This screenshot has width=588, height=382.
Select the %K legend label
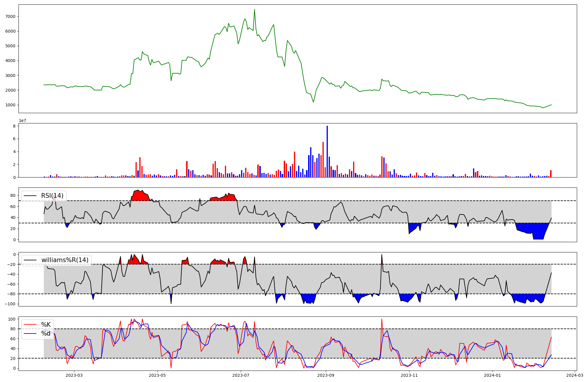point(46,325)
